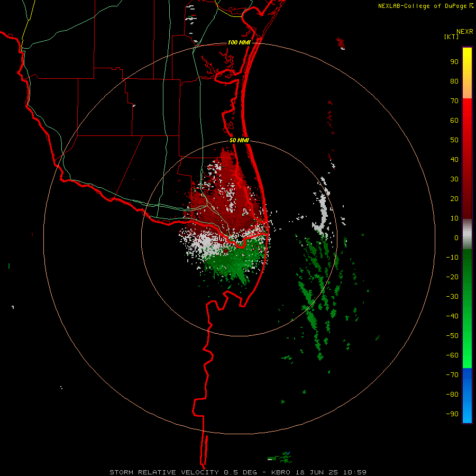Click the 60 value on velocity scale
476x476 pixels.
[x=454, y=120]
